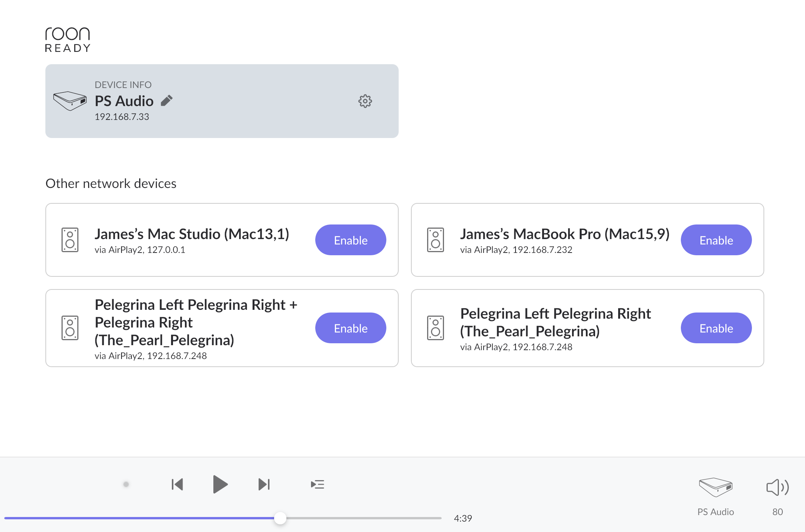Click volume level 80
The height and width of the screenshot is (532, 805).
[x=778, y=512]
